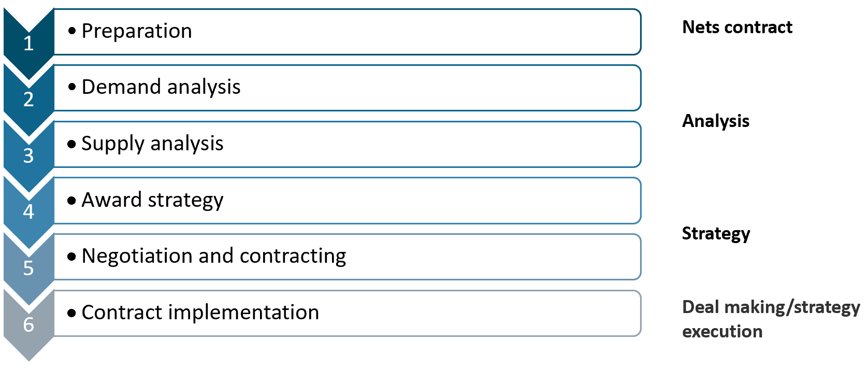
Task: Click the Preparation step box
Action: (348, 32)
